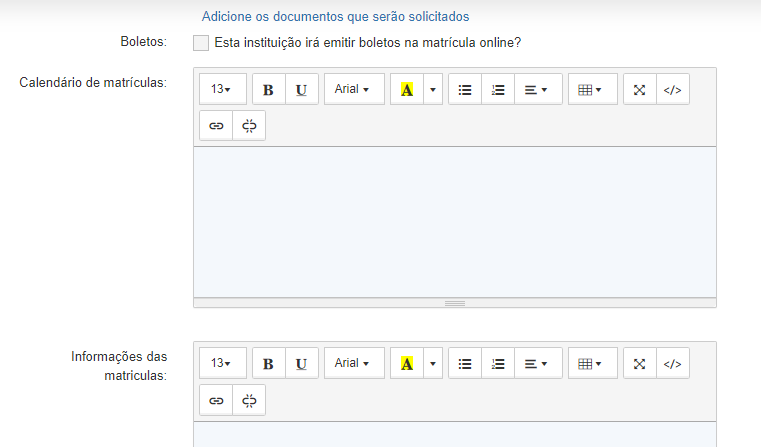Image resolution: width=761 pixels, height=447 pixels.
Task: Toggle bold in Informações das matriculas editor
Action: (x=268, y=364)
